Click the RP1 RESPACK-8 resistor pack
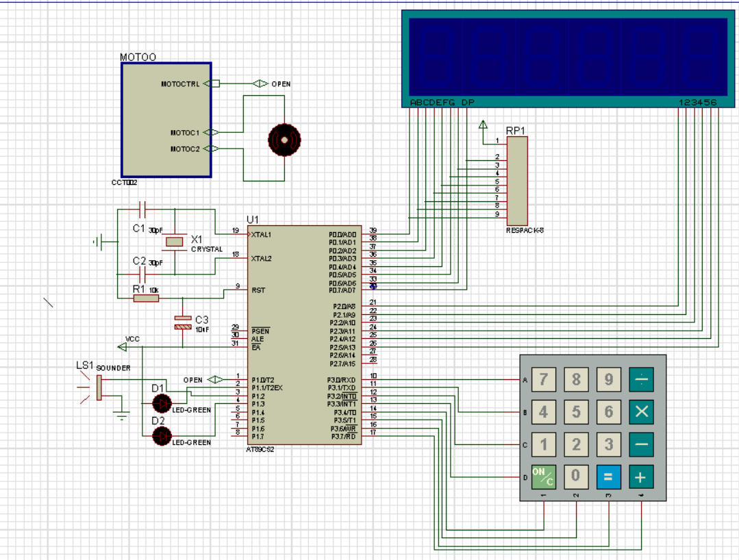The width and height of the screenshot is (739, 560). point(517,181)
